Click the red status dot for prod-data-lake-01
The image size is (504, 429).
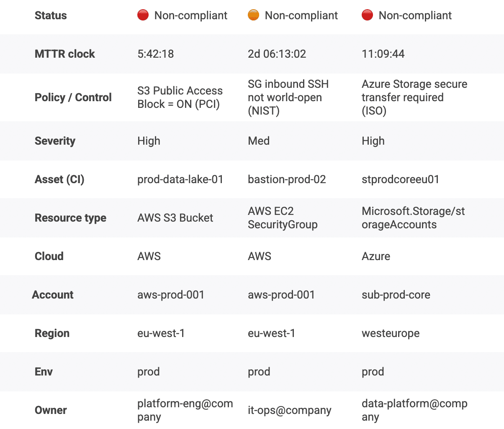(x=143, y=16)
